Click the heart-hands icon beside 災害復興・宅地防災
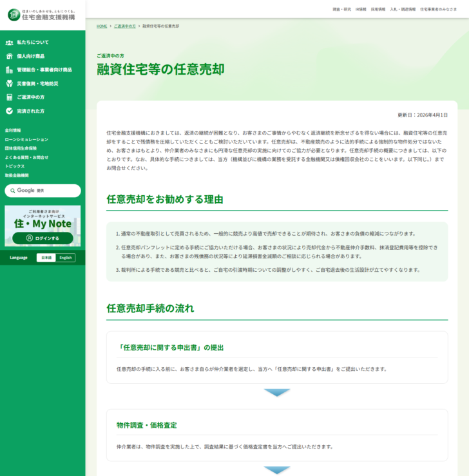This screenshot has width=469, height=476. click(10, 84)
